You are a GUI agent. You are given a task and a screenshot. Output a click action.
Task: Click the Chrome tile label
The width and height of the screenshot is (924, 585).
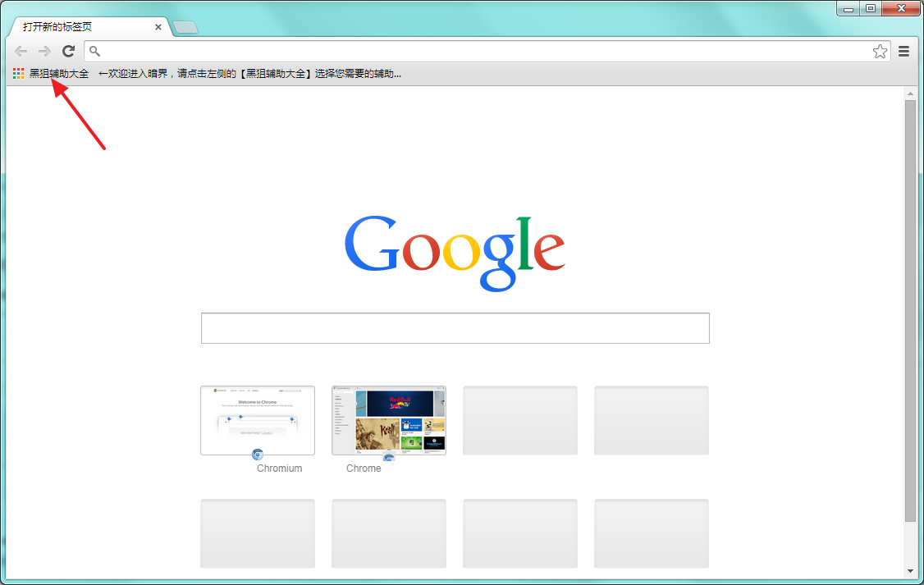tap(364, 468)
